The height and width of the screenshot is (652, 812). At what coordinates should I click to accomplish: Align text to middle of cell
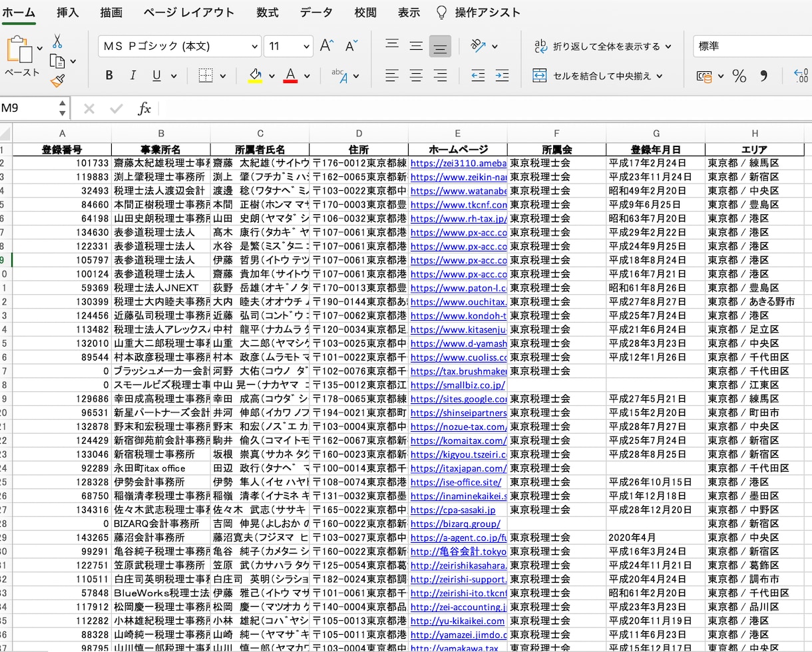click(416, 46)
